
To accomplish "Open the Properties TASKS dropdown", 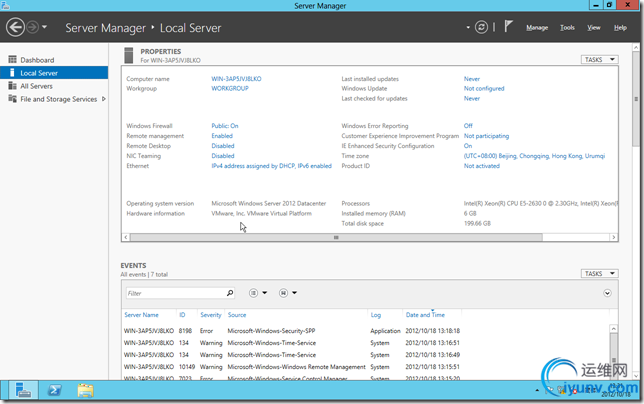I will click(600, 60).
